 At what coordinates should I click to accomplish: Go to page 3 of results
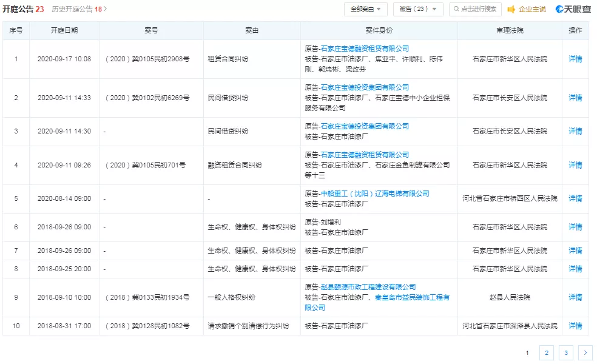click(565, 352)
